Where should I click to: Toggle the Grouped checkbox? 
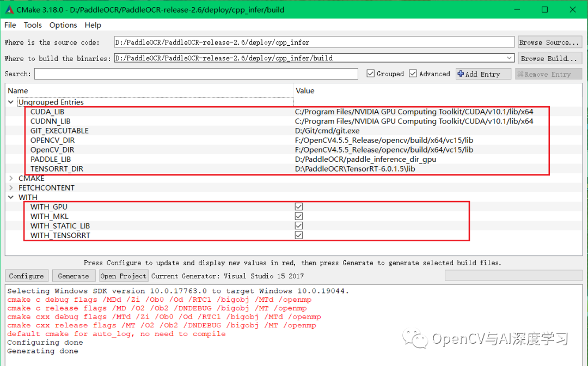[x=371, y=73]
